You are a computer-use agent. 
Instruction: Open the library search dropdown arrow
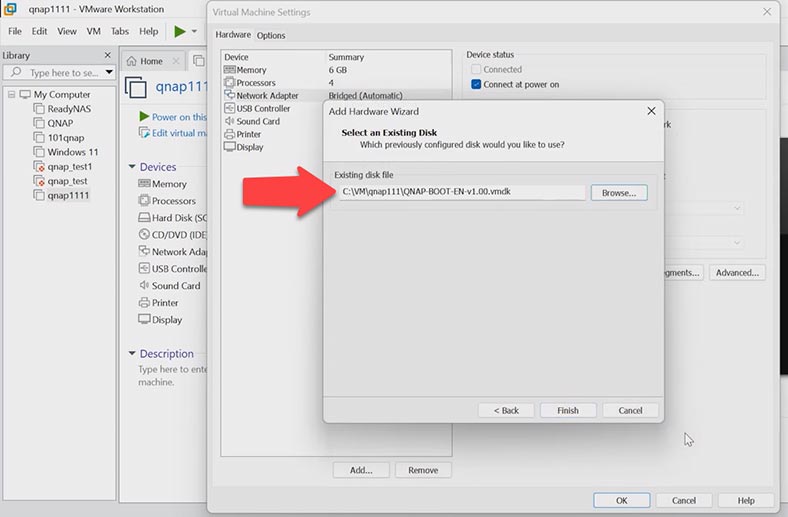click(x=109, y=72)
